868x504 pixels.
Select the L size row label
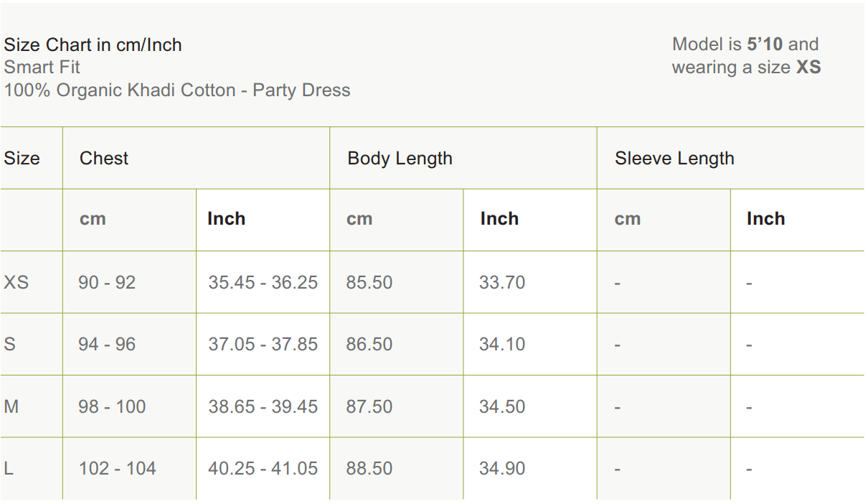click(x=9, y=469)
